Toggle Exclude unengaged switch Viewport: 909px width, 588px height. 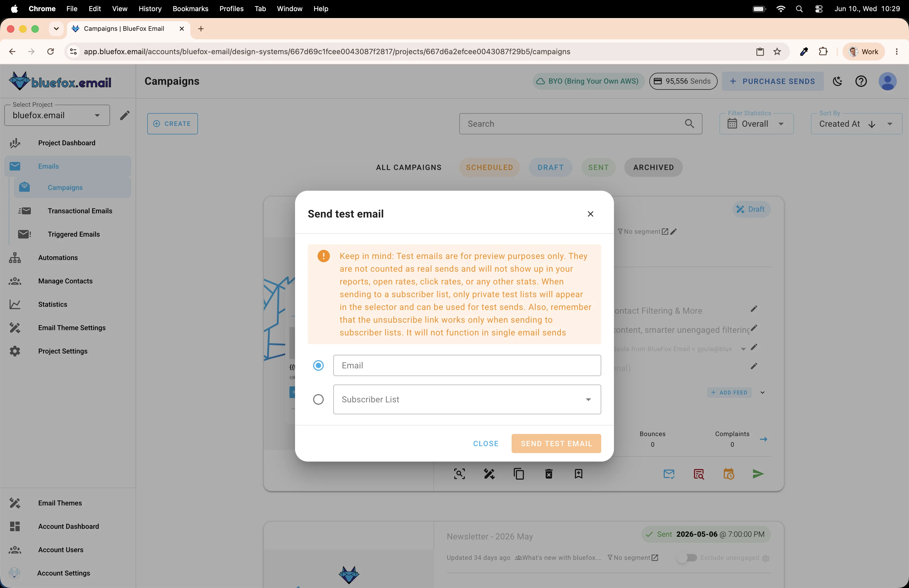tap(687, 558)
